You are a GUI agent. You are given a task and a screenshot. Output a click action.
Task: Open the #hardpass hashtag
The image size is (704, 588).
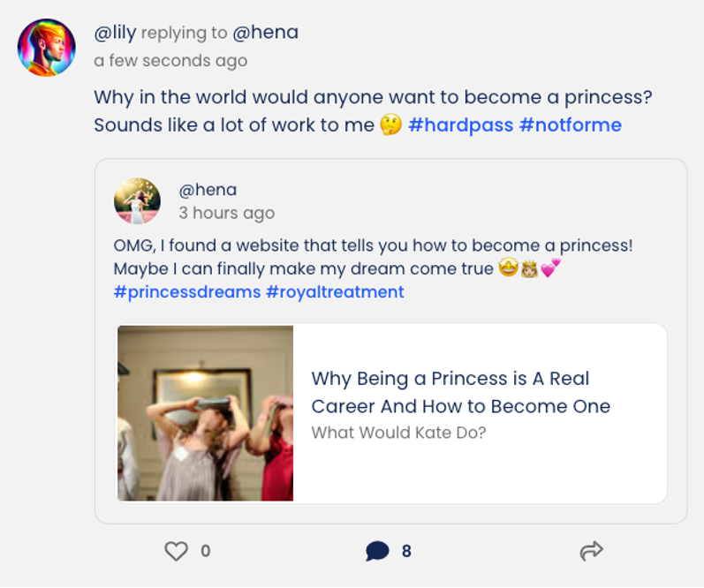coord(460,125)
